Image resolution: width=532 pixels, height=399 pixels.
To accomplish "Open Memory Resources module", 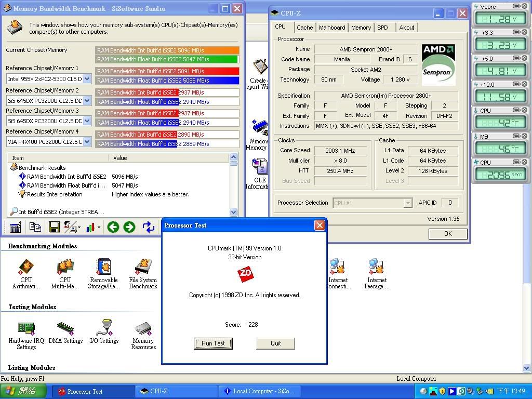I will [143, 335].
